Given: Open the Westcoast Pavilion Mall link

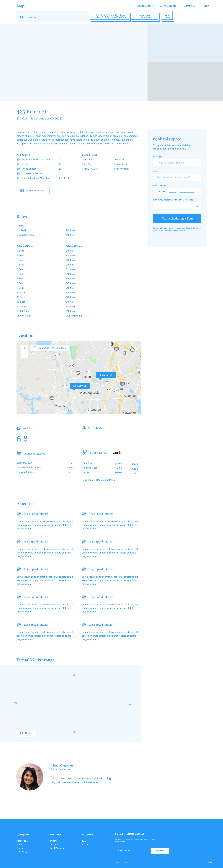Looking at the screenshot, I should pyautogui.click(x=29, y=468).
